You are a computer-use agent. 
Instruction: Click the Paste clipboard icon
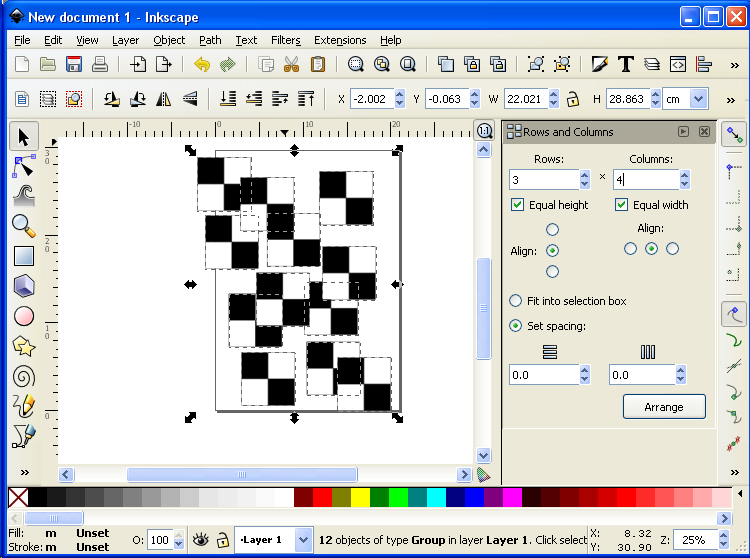(318, 64)
